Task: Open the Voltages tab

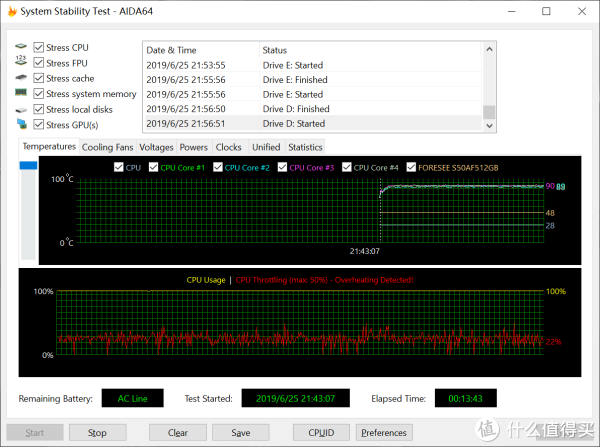Action: click(x=156, y=147)
